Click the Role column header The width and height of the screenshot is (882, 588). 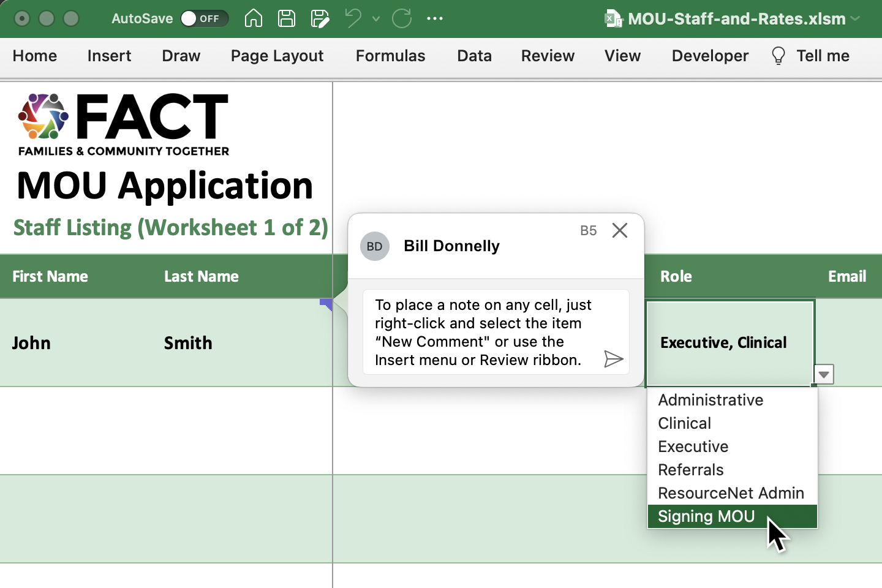point(676,276)
